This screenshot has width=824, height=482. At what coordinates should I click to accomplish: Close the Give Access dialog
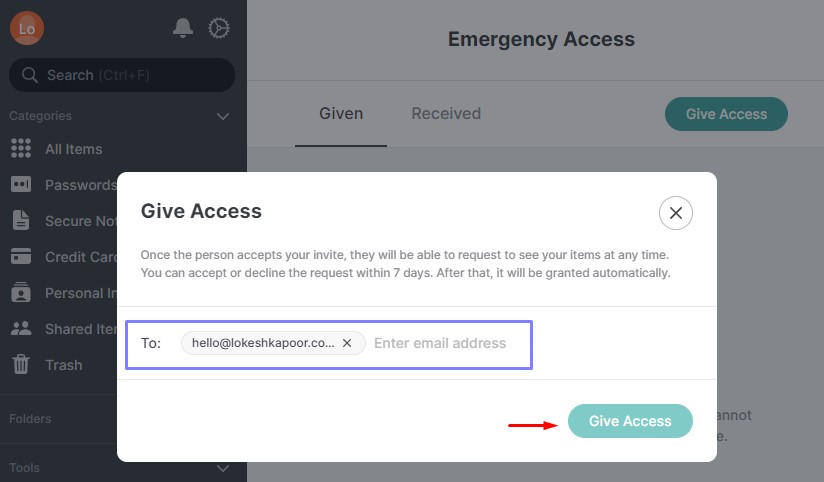(x=676, y=212)
